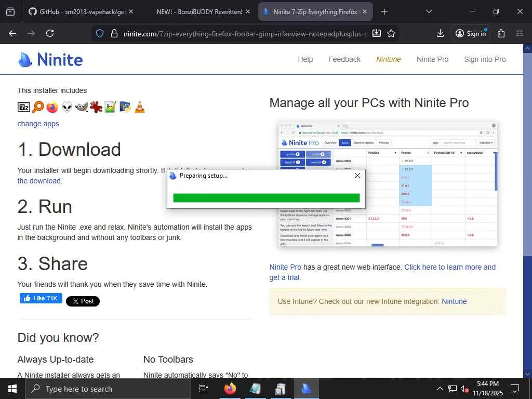Open the tracking protection shield icon

click(99, 33)
